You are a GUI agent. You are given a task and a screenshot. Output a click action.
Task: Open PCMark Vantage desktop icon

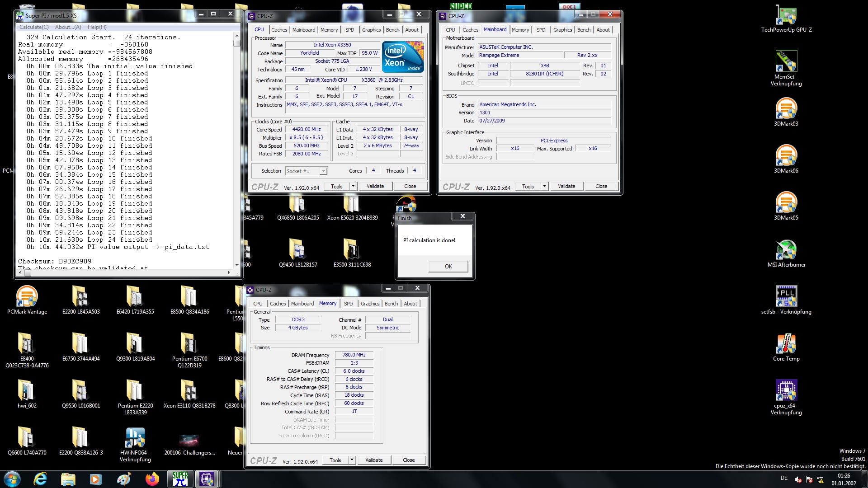click(x=27, y=300)
